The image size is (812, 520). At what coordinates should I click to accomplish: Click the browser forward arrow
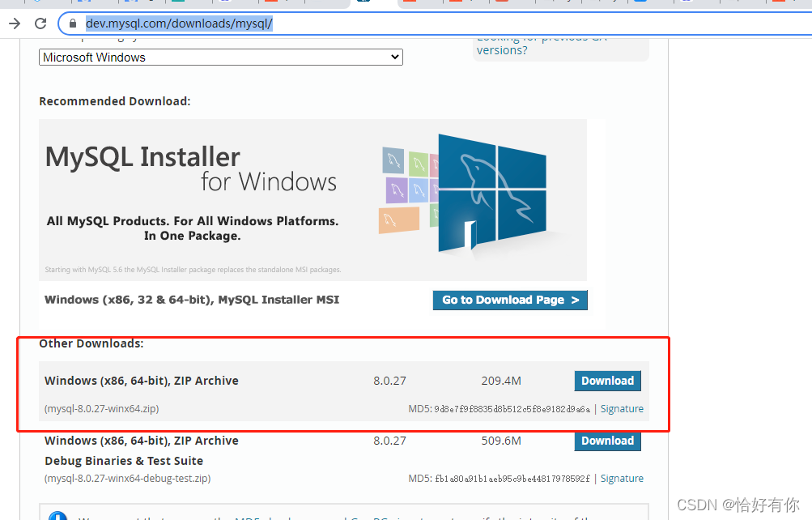15,23
